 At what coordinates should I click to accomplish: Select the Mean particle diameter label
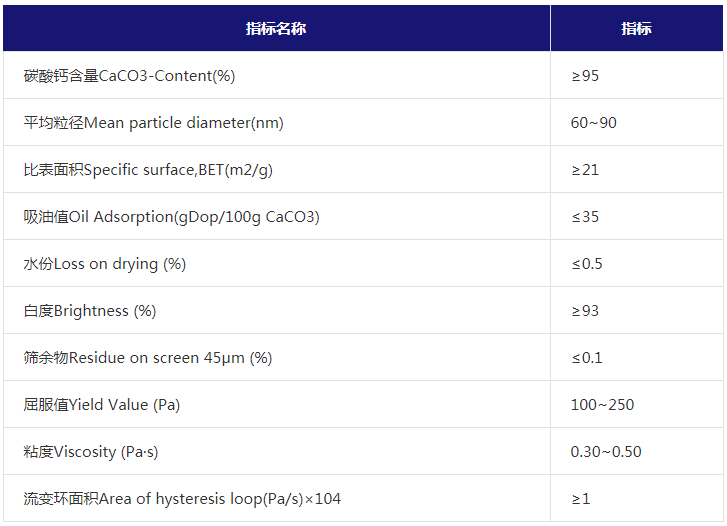tap(153, 123)
